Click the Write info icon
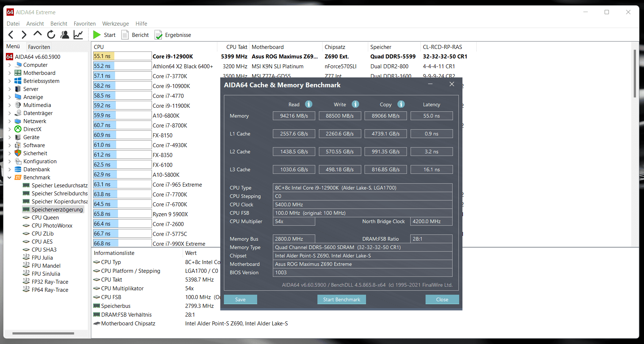The image size is (644, 344). pyautogui.click(x=355, y=104)
